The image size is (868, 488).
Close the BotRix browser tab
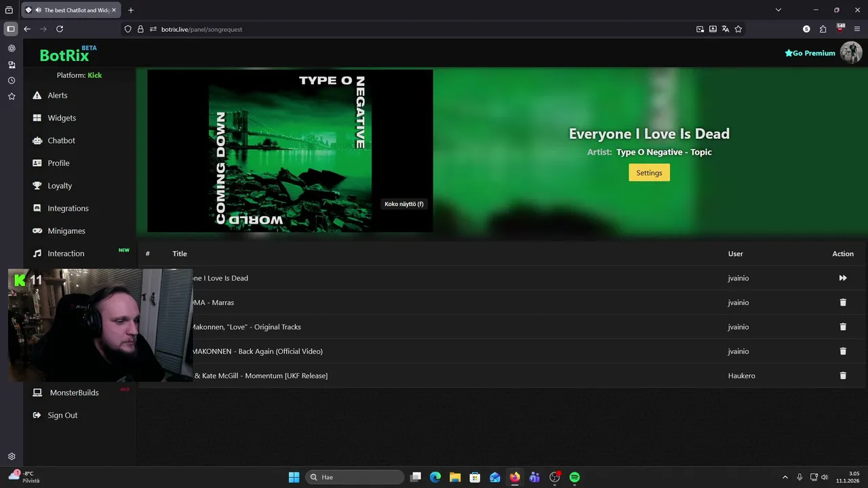tap(114, 10)
